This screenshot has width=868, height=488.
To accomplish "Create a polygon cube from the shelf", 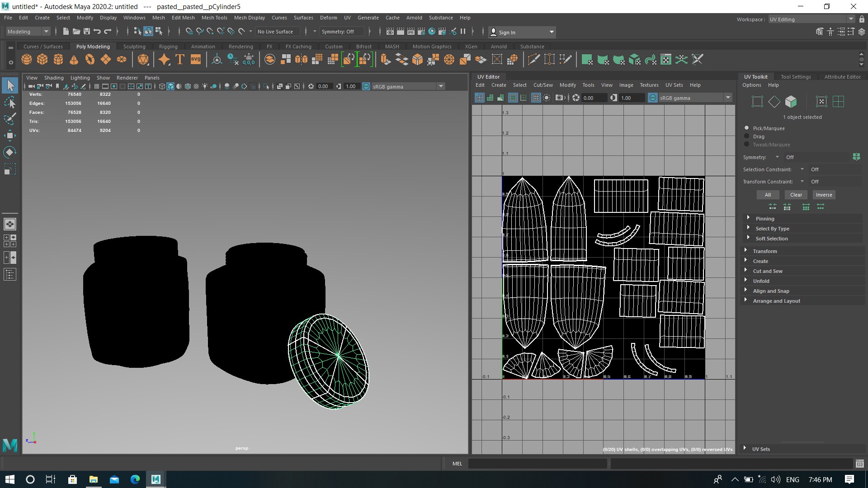I will (x=42, y=60).
